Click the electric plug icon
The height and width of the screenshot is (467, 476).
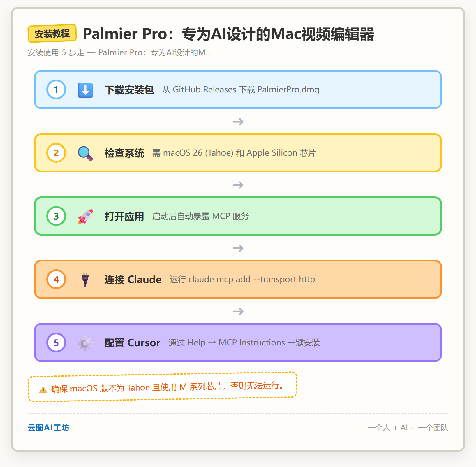(85, 280)
